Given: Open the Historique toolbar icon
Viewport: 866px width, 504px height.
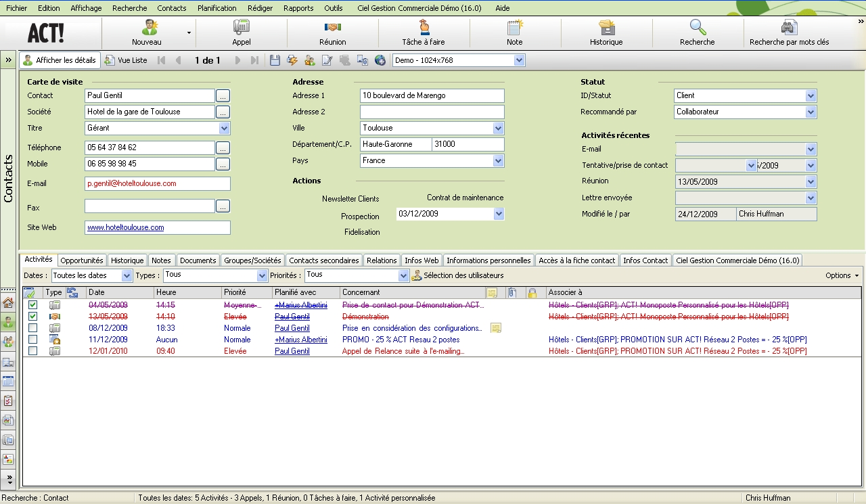Looking at the screenshot, I should (606, 28).
